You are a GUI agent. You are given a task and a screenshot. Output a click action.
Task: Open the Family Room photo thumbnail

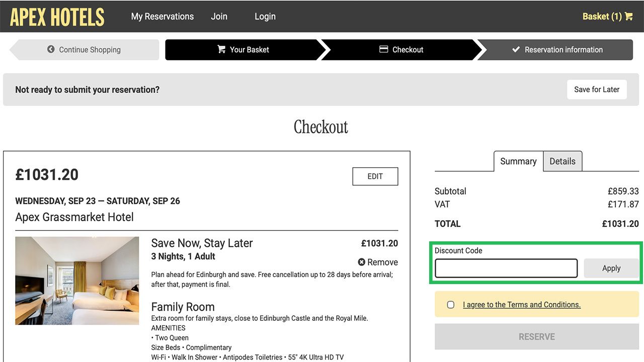tap(77, 281)
